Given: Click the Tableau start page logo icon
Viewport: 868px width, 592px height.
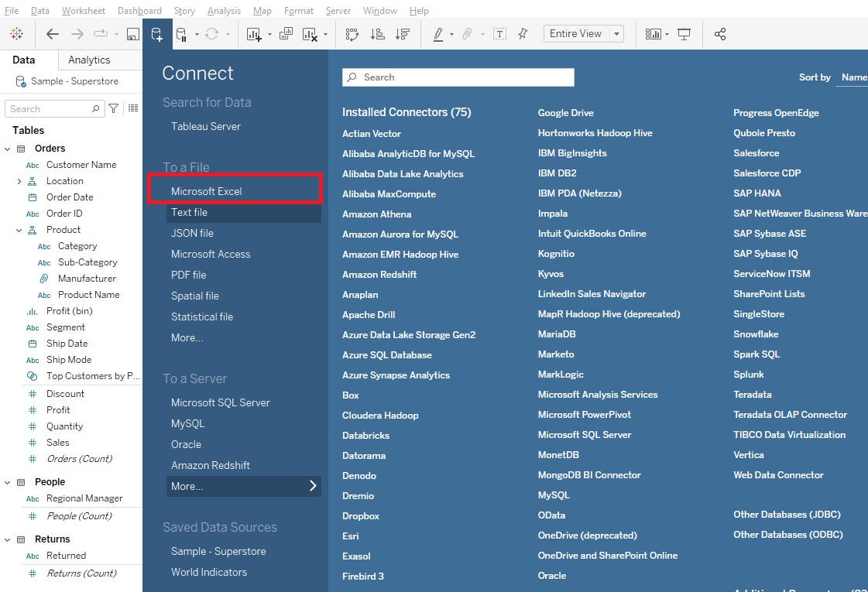Looking at the screenshot, I should tap(16, 34).
